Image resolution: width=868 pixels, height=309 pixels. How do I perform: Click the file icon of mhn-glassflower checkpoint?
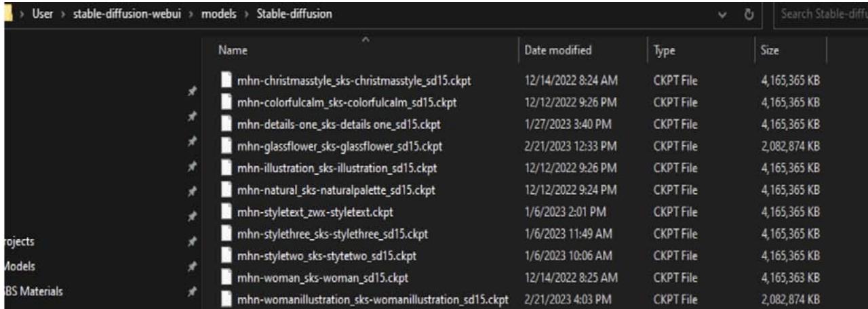coord(227,144)
